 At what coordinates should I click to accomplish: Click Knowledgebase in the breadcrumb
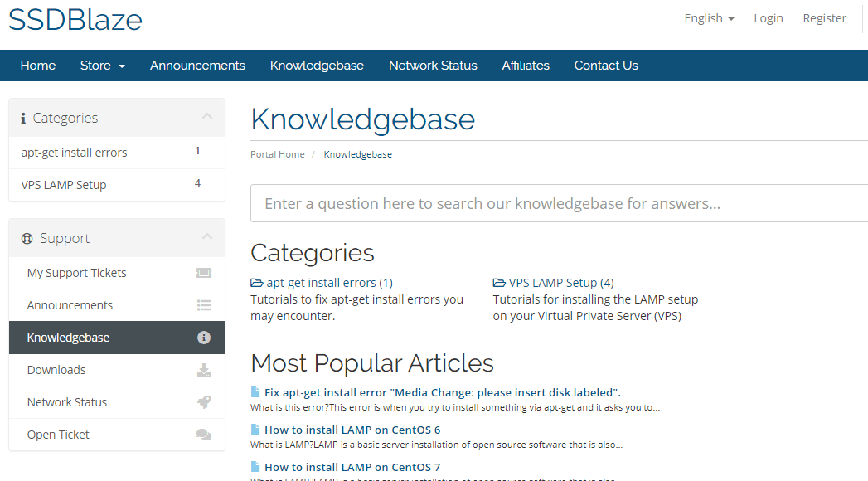point(357,154)
